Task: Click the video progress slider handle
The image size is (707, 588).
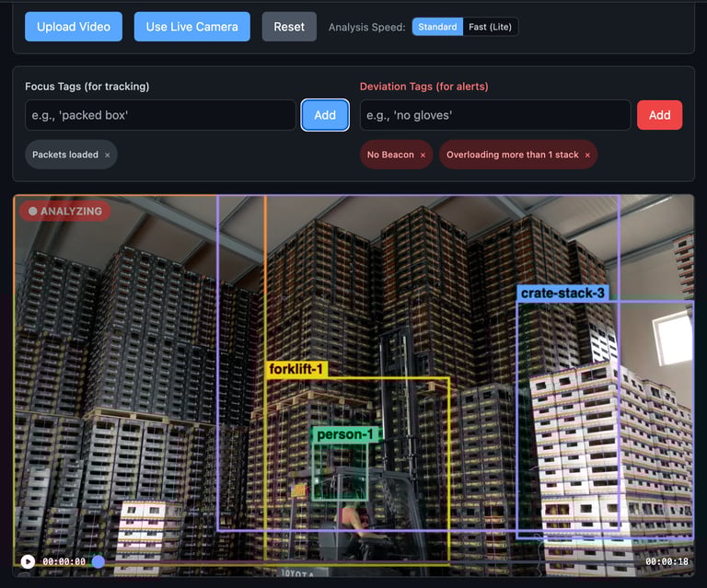Action: (99, 561)
